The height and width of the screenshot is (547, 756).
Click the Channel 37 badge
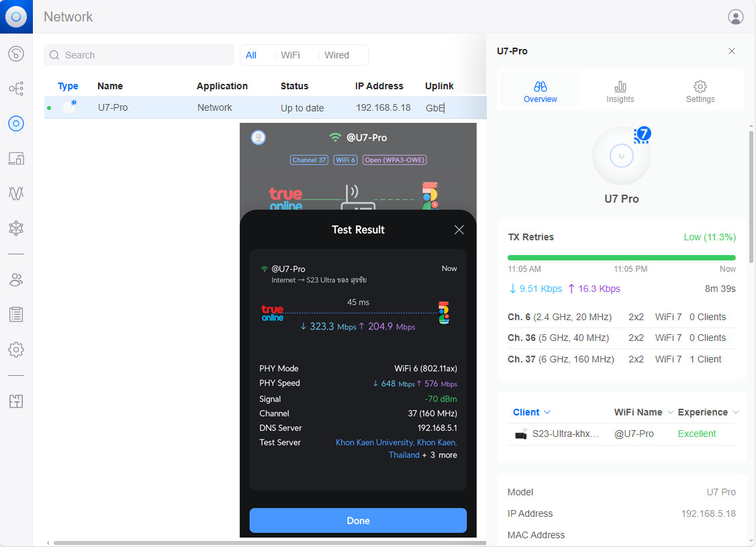coord(309,160)
